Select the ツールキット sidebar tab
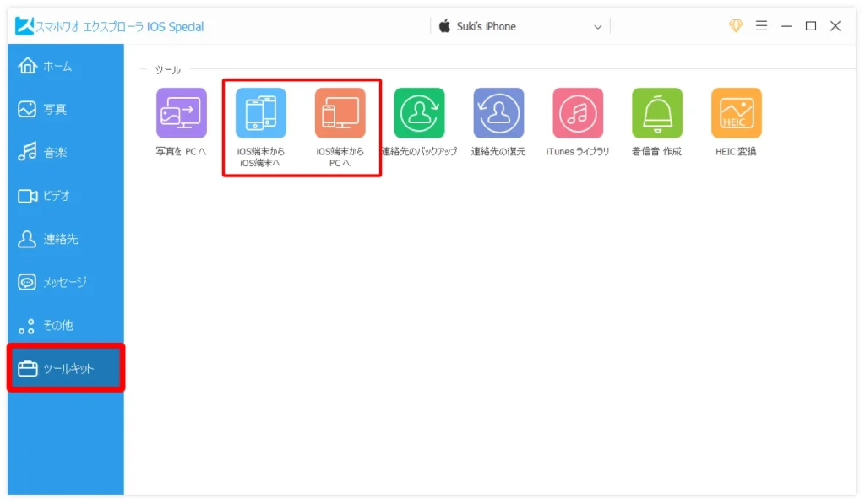 pyautogui.click(x=66, y=369)
